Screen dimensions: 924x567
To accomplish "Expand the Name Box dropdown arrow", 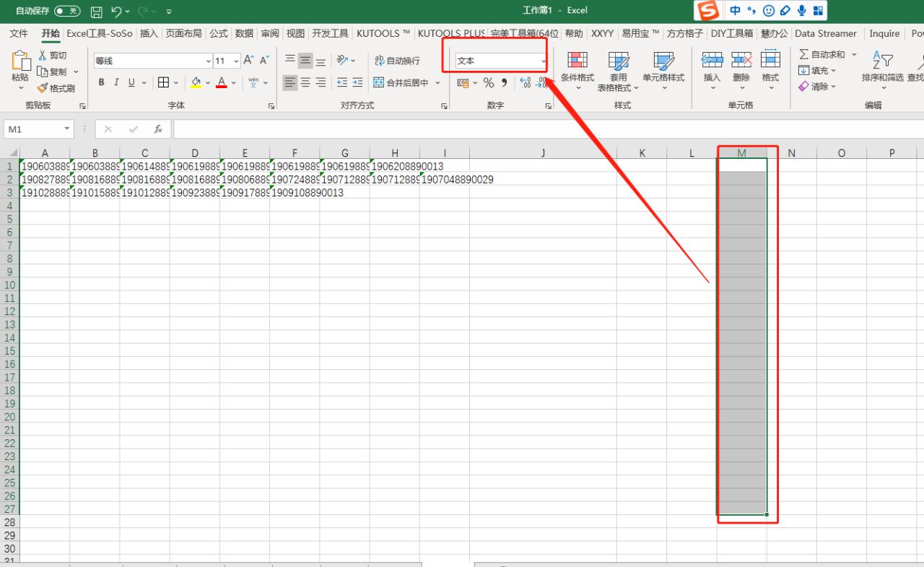I will pos(67,129).
